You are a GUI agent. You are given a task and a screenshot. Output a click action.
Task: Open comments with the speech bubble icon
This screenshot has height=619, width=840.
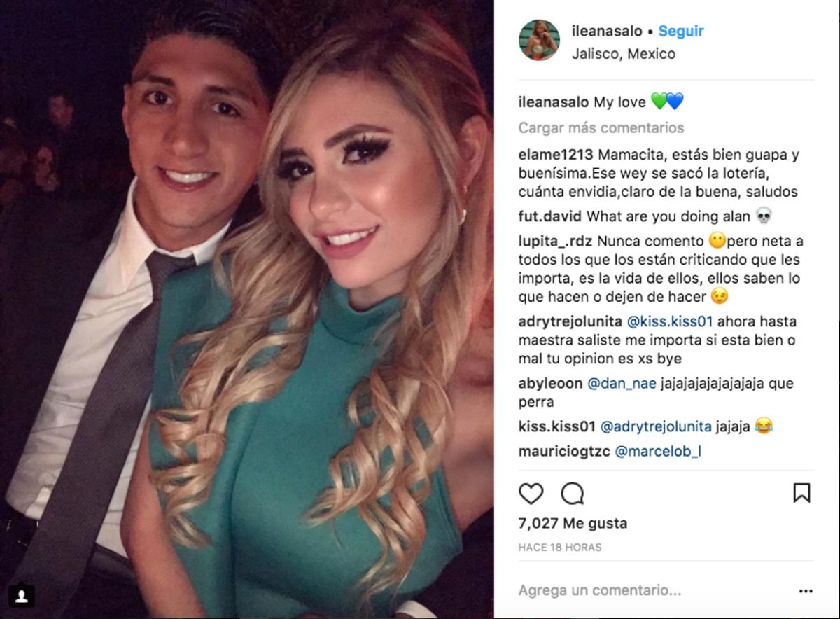pos(573,494)
